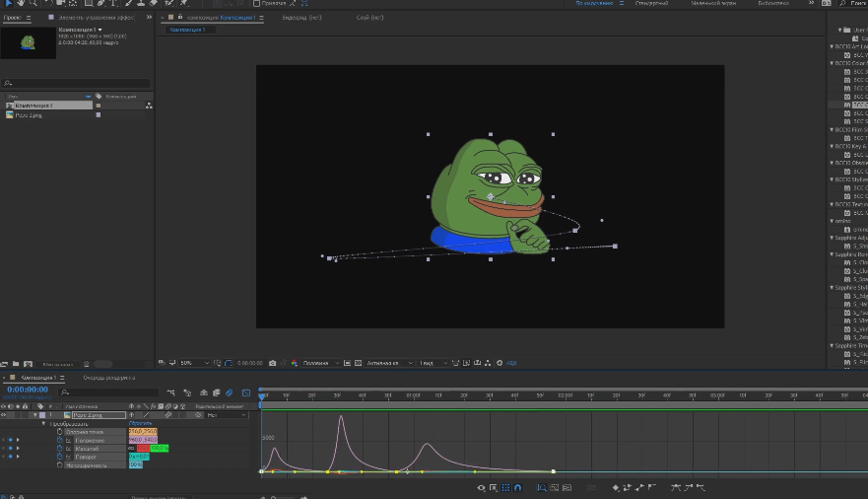Toggle stopwatch for Непрозрачность

point(60,465)
